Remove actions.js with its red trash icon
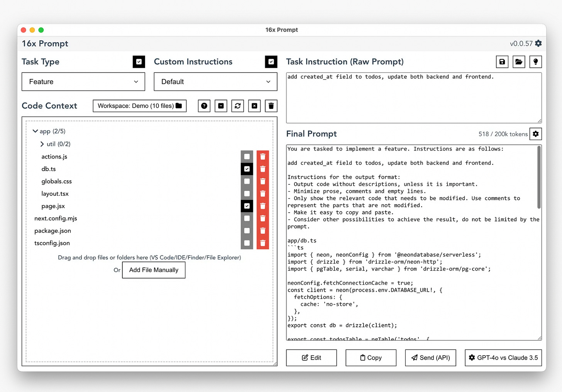562x392 pixels. pos(263,157)
